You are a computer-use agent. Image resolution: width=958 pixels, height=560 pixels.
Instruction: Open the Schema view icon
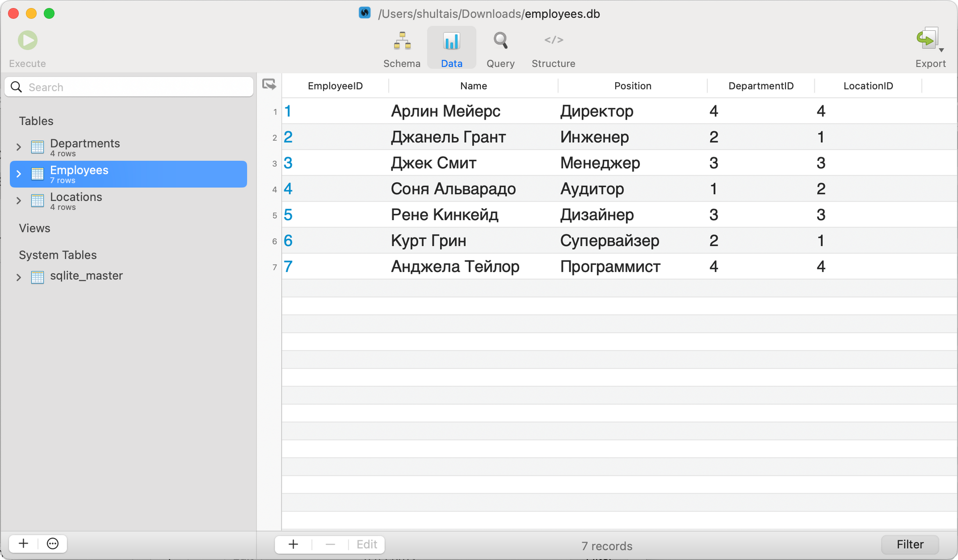(x=402, y=41)
